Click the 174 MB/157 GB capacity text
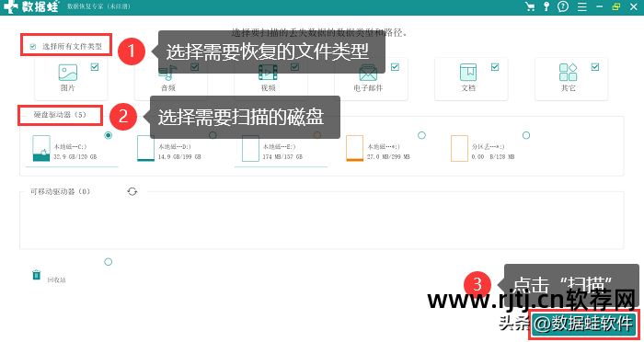 282,156
